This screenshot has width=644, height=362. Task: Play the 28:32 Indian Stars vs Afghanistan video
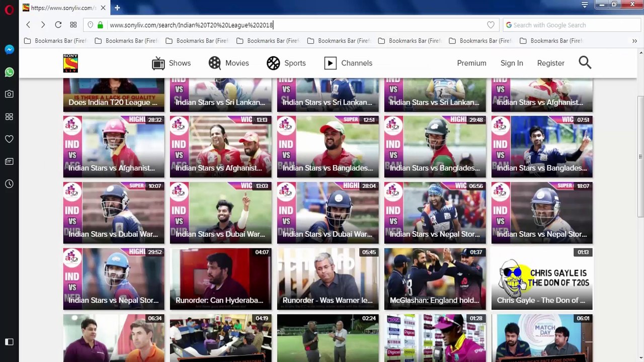point(114,147)
